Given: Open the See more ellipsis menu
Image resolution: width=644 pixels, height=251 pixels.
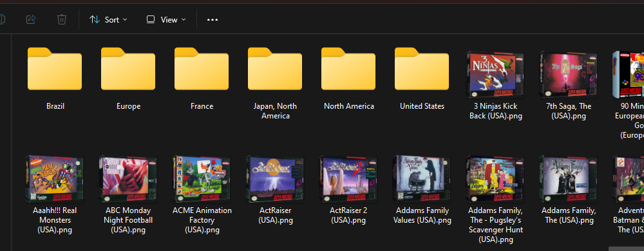Looking at the screenshot, I should click(x=213, y=20).
